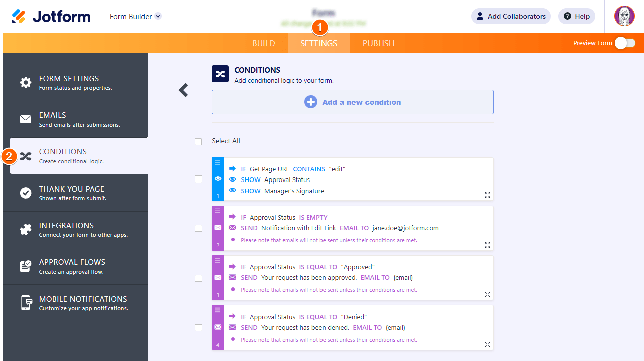Open Form Settings gear icon
Image resolution: width=644 pixels, height=361 pixels.
tap(26, 83)
